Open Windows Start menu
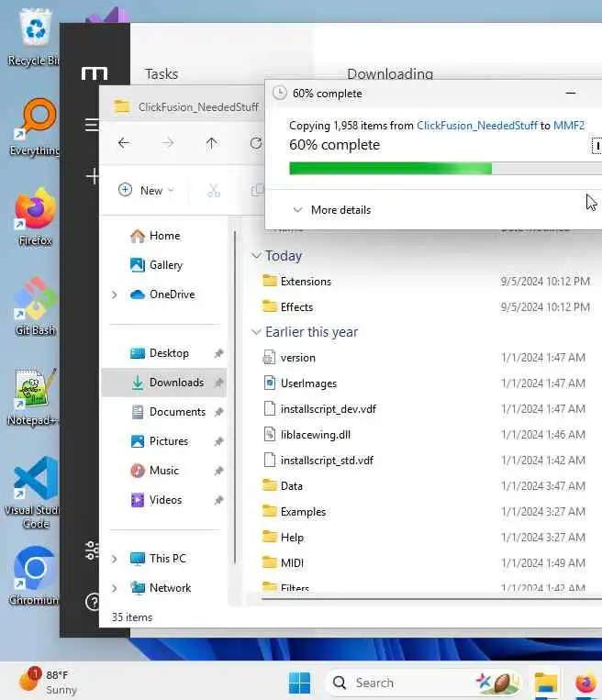The image size is (602, 700). [x=299, y=683]
